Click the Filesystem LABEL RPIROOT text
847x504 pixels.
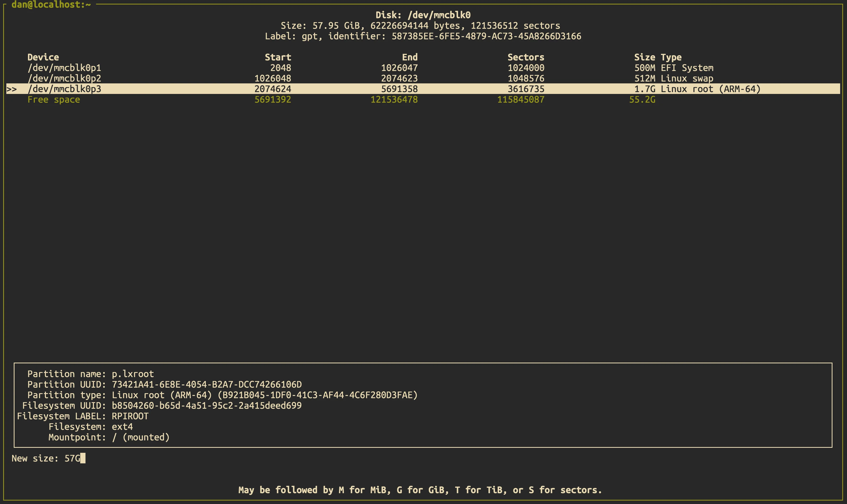pyautogui.click(x=130, y=416)
